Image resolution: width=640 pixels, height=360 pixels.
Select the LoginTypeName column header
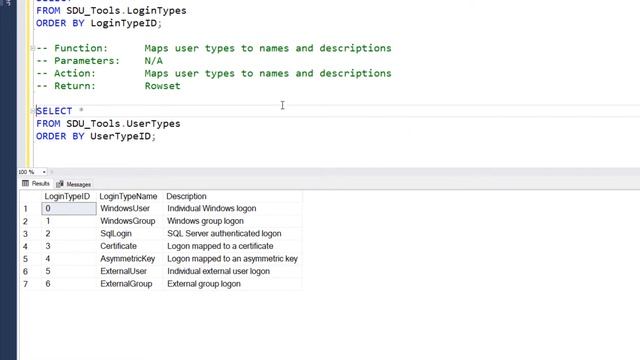pos(130,196)
